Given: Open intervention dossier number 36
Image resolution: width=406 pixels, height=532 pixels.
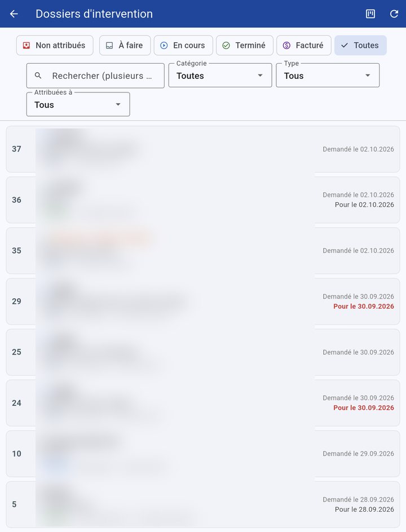Looking at the screenshot, I should point(203,200).
